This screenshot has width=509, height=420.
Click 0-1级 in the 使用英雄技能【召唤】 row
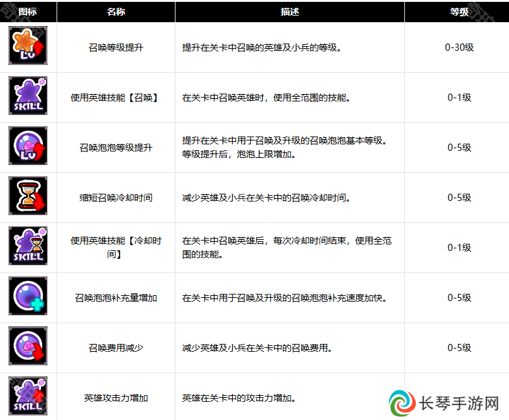pyautogui.click(x=459, y=98)
